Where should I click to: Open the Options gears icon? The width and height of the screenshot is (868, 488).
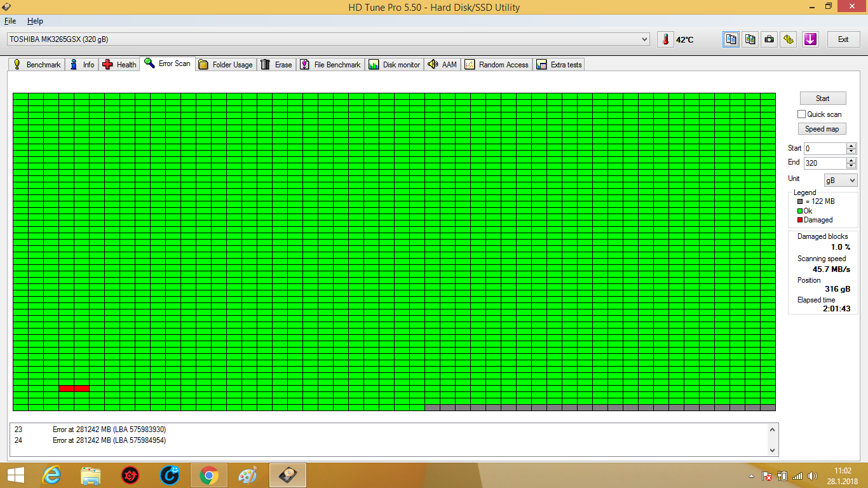[x=789, y=39]
